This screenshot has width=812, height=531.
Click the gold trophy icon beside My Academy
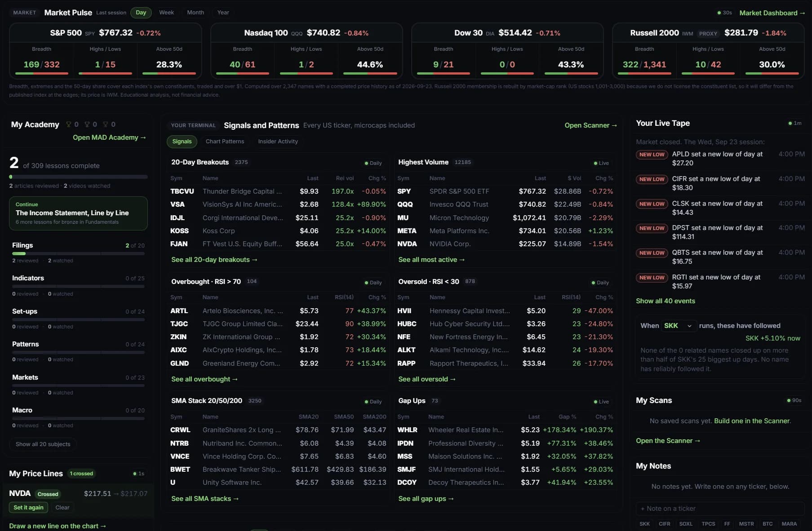click(69, 124)
